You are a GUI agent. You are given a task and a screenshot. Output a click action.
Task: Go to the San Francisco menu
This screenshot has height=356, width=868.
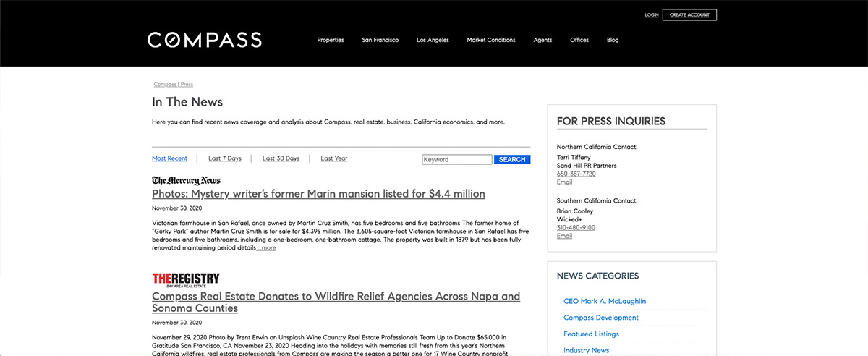click(380, 40)
